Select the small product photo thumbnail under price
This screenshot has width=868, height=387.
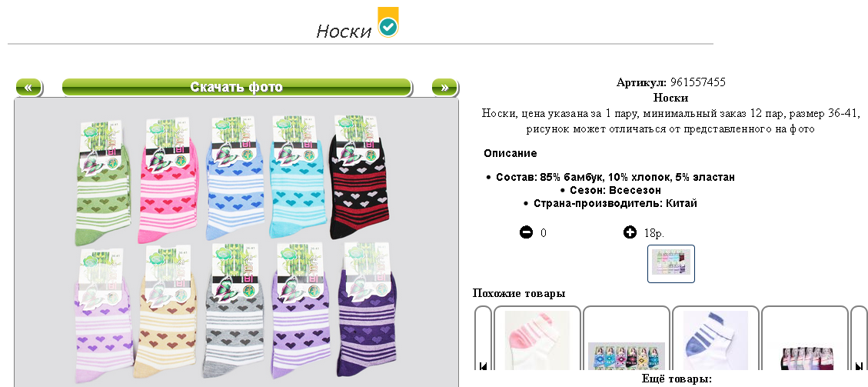point(671,264)
